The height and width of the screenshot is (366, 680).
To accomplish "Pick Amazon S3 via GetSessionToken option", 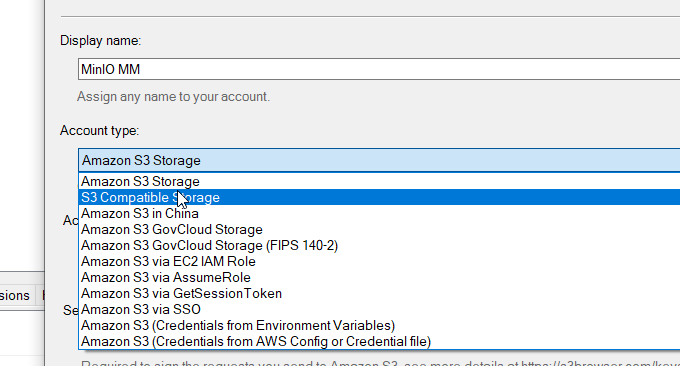I will [379, 294].
